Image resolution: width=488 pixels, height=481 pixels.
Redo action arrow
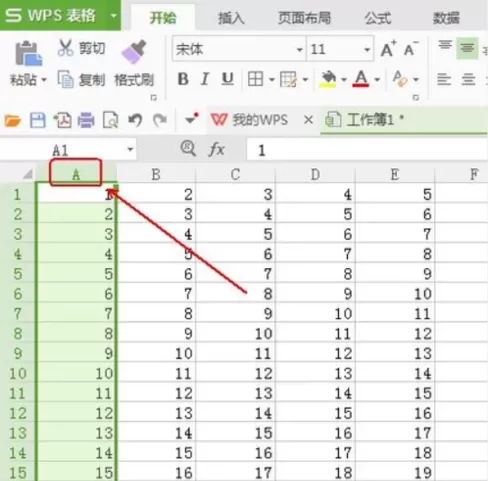(160, 120)
